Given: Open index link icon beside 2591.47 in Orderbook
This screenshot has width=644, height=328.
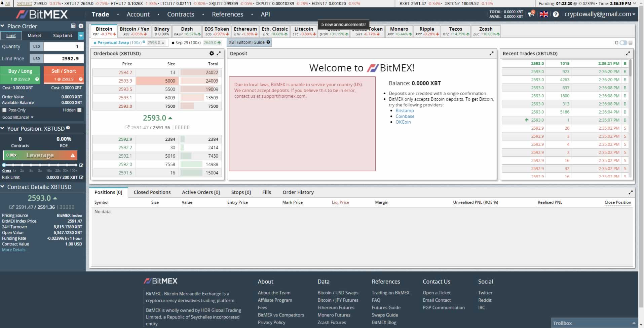Looking at the screenshot, I should (127, 128).
